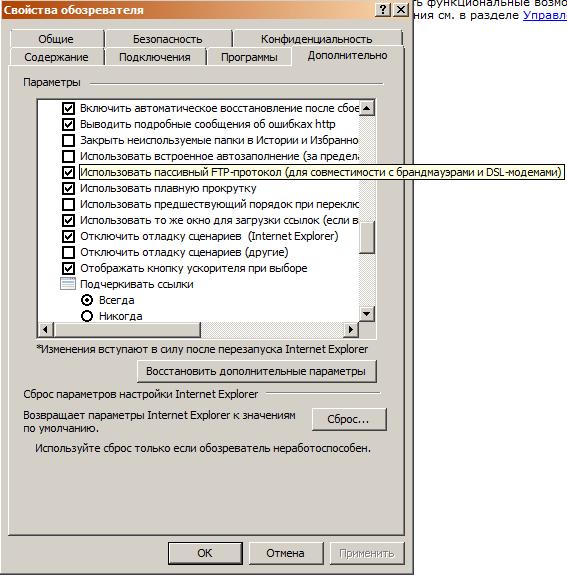Close the 'Свойства обозревателя' dialog with the X

pos(401,10)
